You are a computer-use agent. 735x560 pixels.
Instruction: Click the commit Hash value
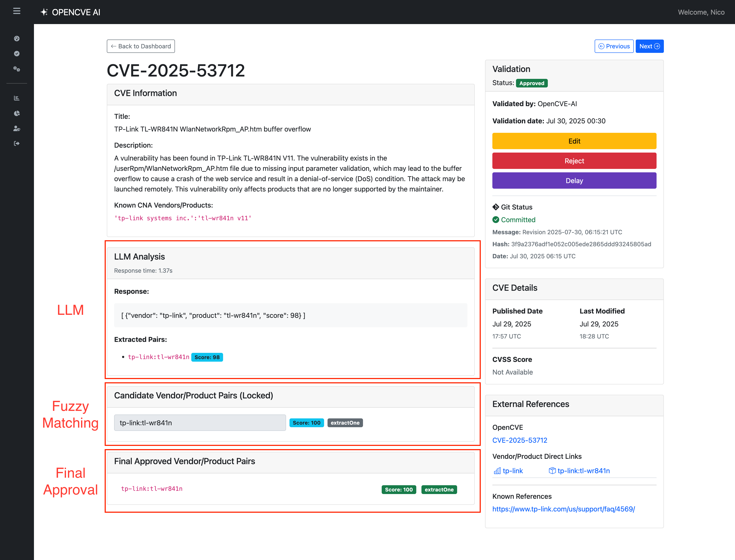point(581,244)
